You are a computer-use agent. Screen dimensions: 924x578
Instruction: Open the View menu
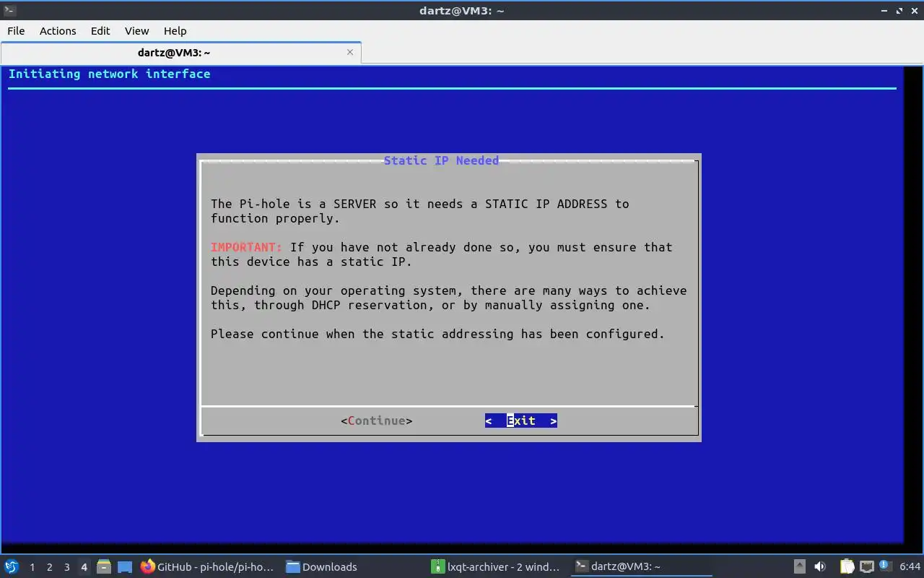pyautogui.click(x=136, y=30)
